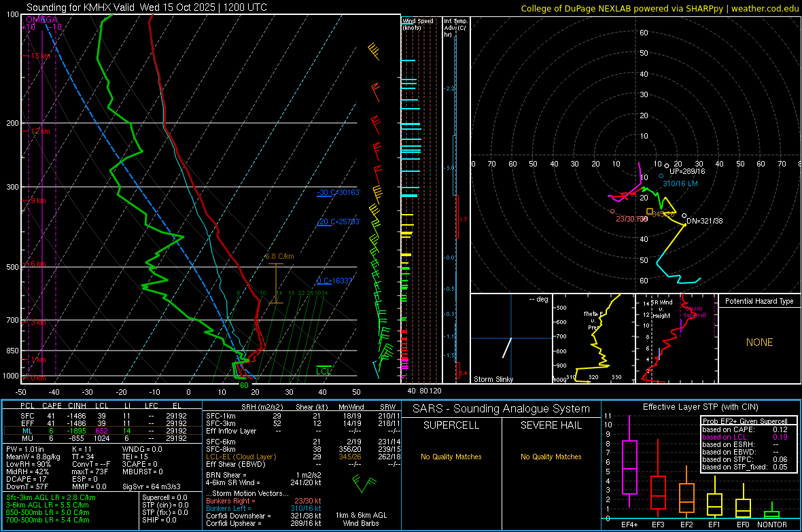
Task: Click the 'MeanW = 8.8g/kg' value
Action: (x=33, y=457)
